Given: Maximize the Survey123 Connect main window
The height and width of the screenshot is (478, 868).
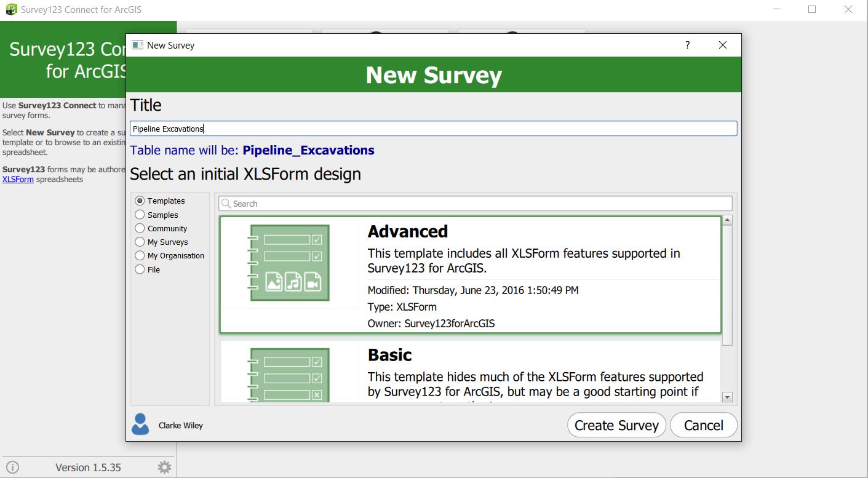Looking at the screenshot, I should click(x=812, y=9).
